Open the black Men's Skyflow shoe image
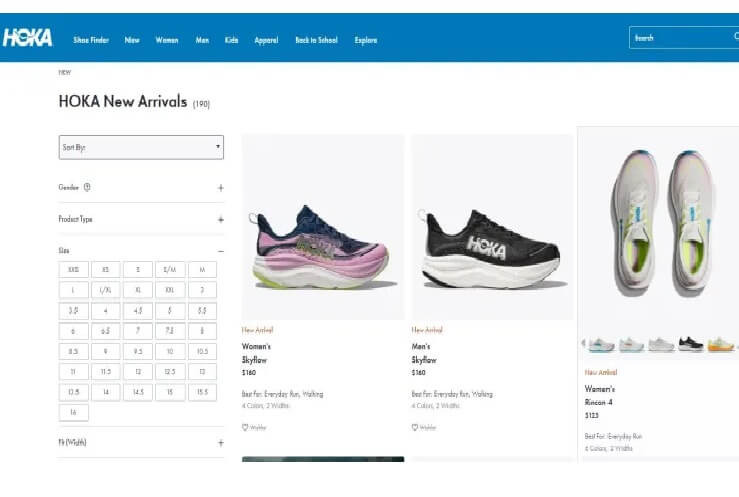 coord(493,227)
